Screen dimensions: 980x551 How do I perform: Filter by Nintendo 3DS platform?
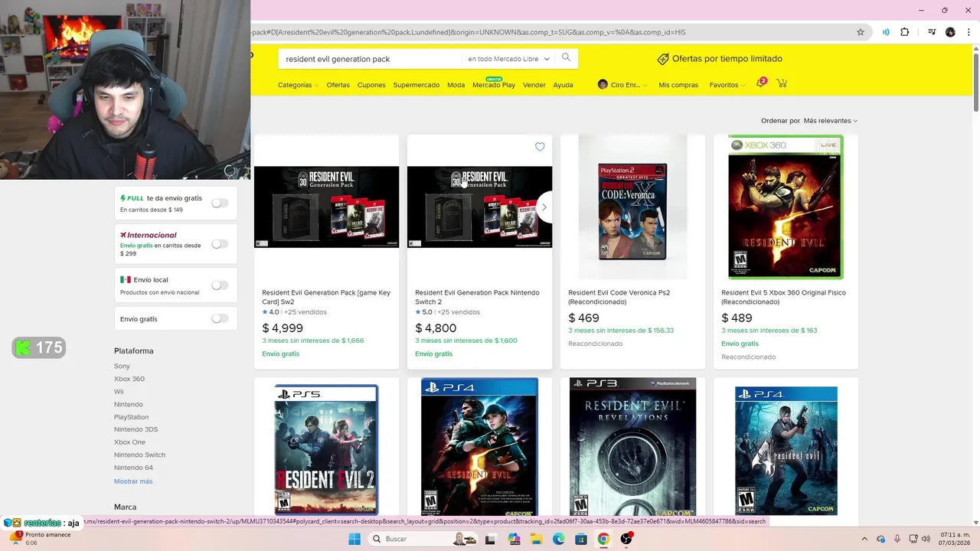tap(136, 429)
